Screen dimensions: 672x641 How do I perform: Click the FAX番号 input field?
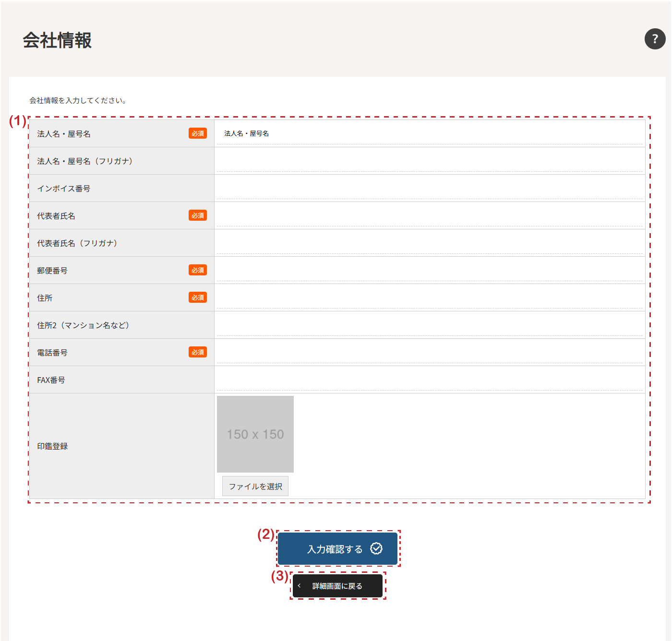coord(429,380)
